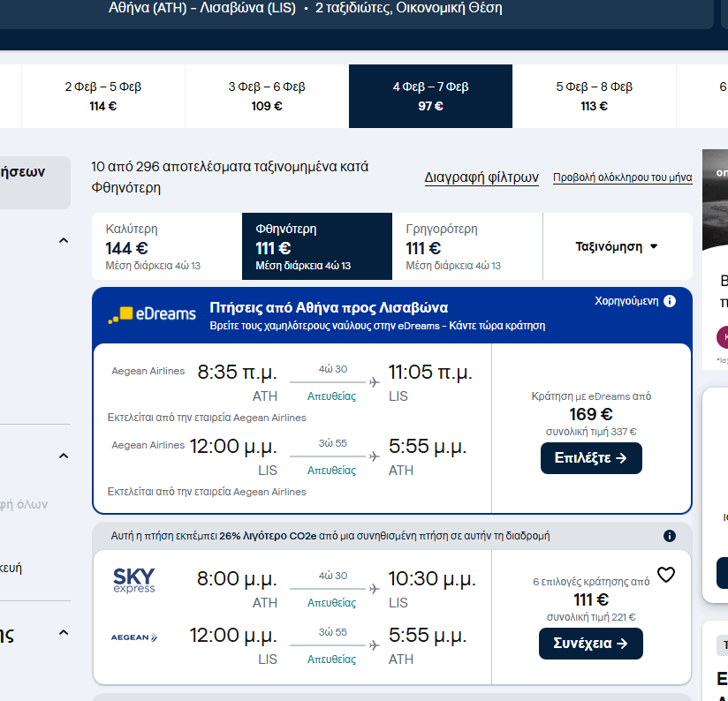Image resolution: width=728 pixels, height=701 pixels.
Task: Collapse the first filter section chevron in sidebar
Action: pos(63,241)
